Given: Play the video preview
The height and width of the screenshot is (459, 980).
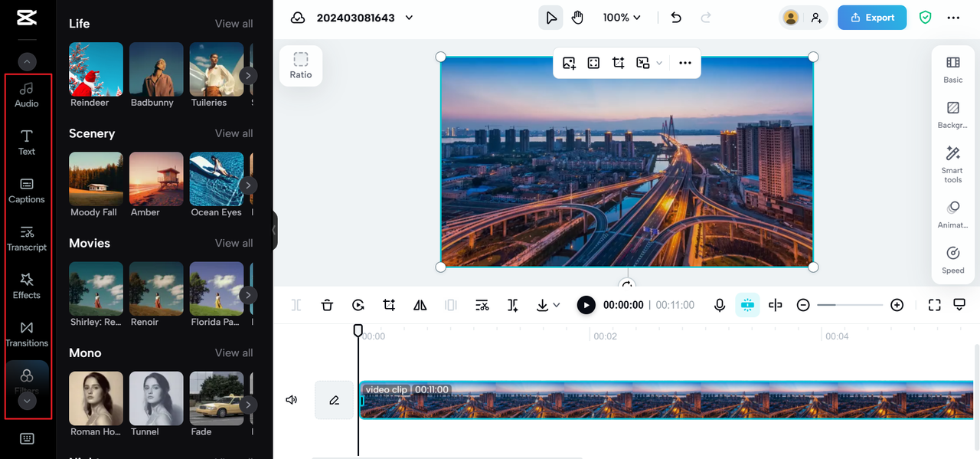Looking at the screenshot, I should point(586,305).
